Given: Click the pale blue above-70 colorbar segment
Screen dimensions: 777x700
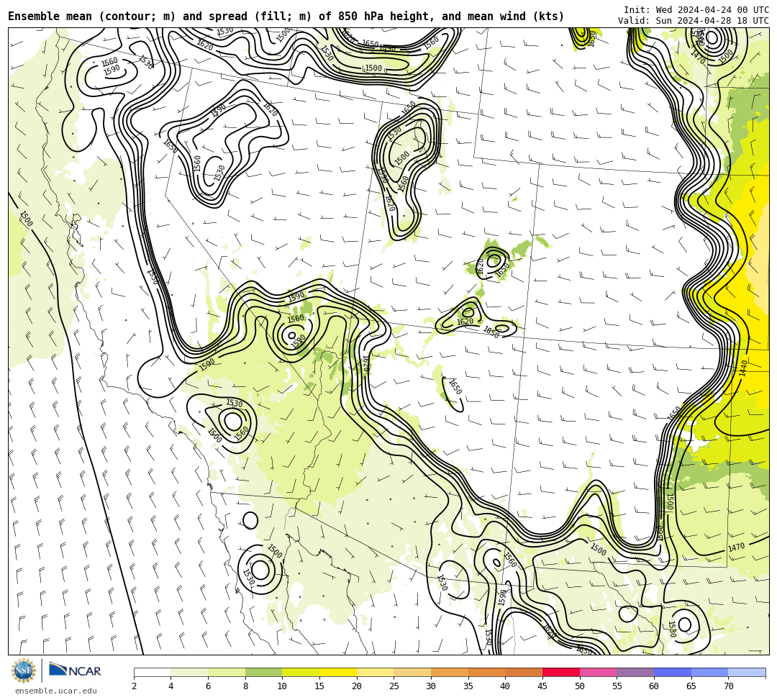Looking at the screenshot, I should coord(747,672).
